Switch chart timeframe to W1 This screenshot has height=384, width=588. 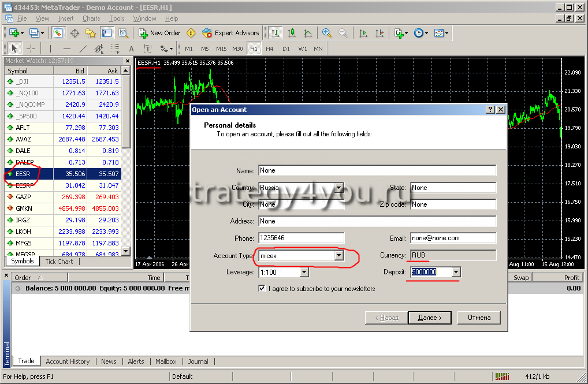coord(303,49)
